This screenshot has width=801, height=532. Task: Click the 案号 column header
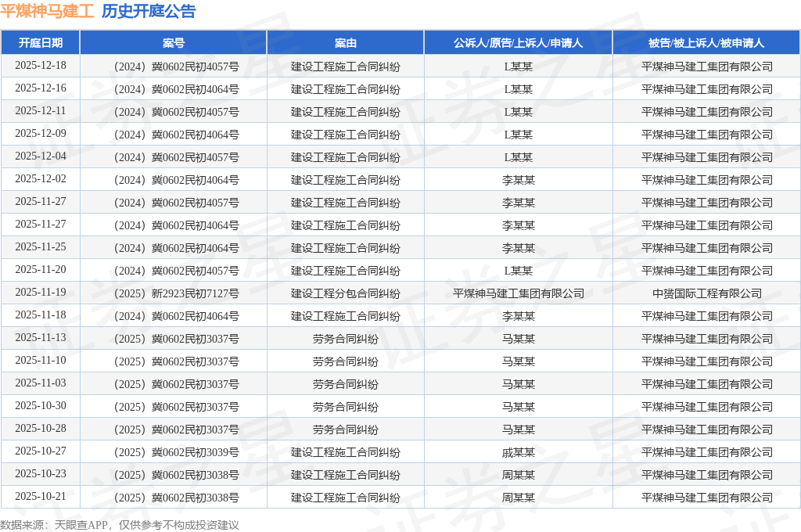[x=174, y=43]
